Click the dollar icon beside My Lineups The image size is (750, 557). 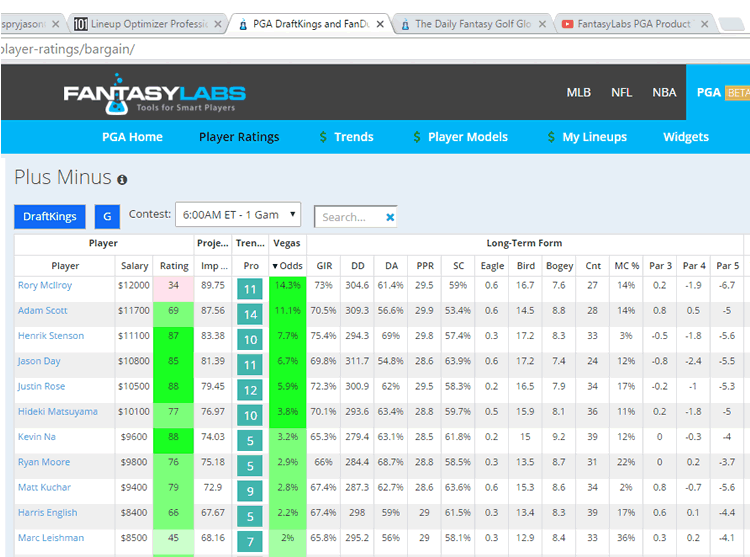[x=551, y=137]
